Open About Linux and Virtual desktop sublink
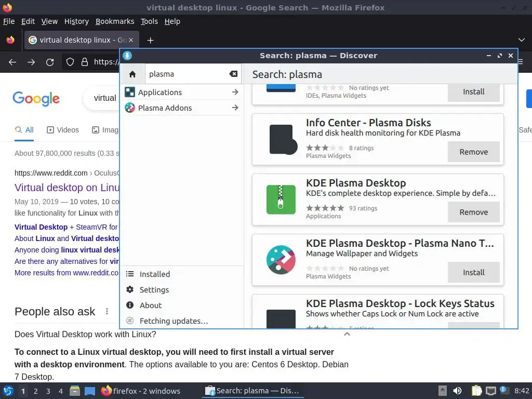The width and height of the screenshot is (532, 399). point(67,238)
